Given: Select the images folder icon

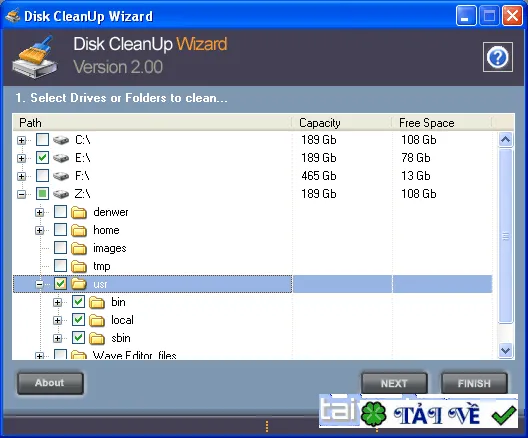Looking at the screenshot, I should click(x=79, y=248).
